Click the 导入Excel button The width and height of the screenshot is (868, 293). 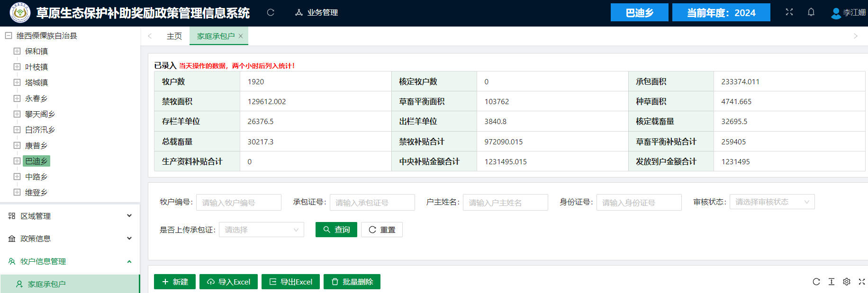(228, 282)
